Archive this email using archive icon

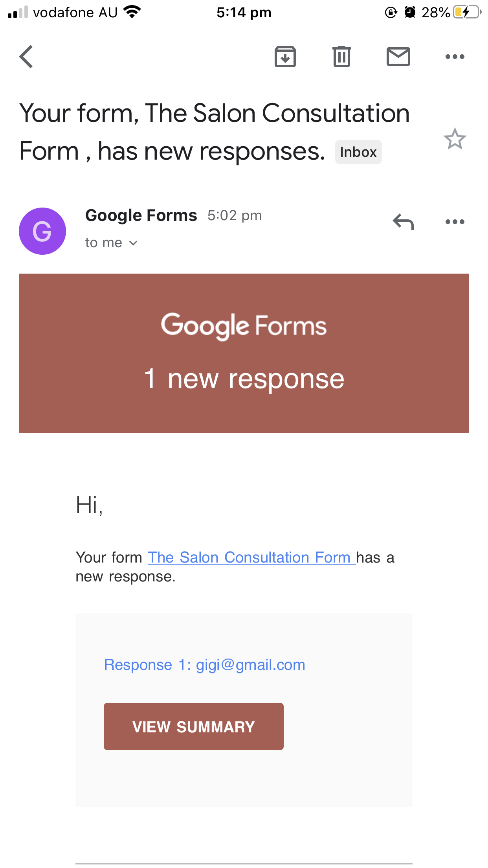pos(285,57)
